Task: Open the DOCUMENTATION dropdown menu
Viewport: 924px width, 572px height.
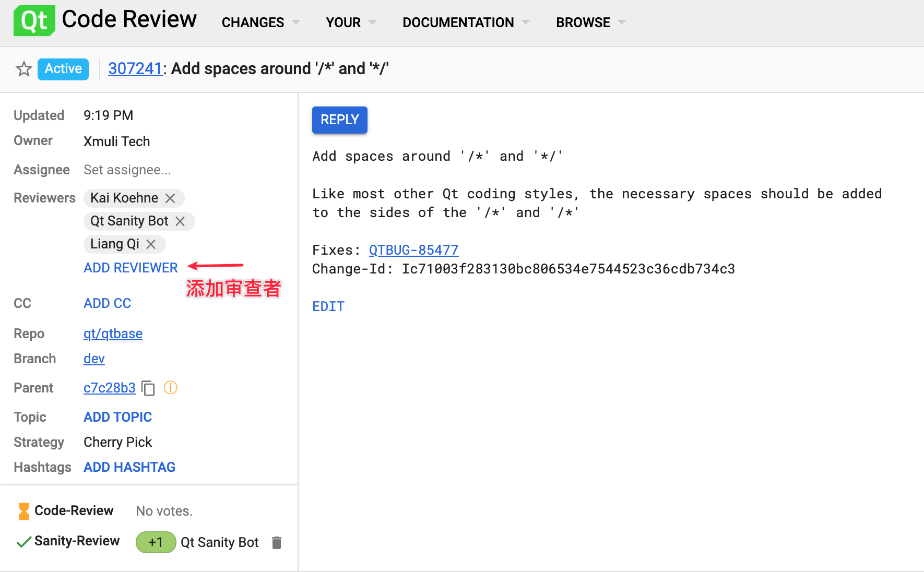Action: [x=466, y=22]
